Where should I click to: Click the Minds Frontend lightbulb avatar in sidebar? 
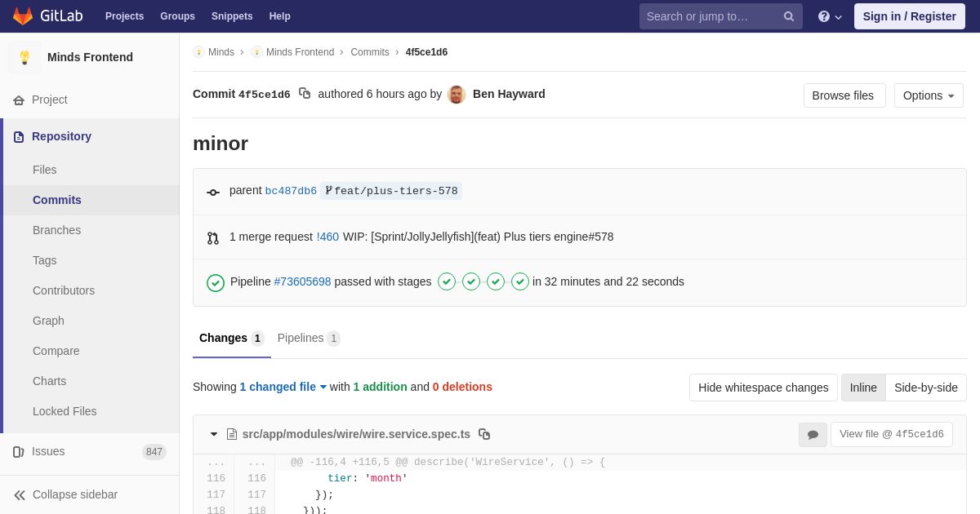[x=24, y=57]
